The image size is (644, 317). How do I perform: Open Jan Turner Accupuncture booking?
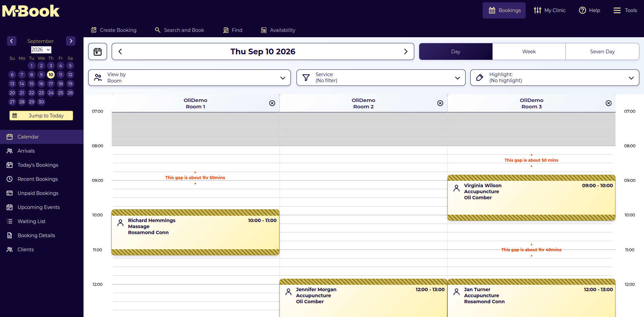(532, 298)
